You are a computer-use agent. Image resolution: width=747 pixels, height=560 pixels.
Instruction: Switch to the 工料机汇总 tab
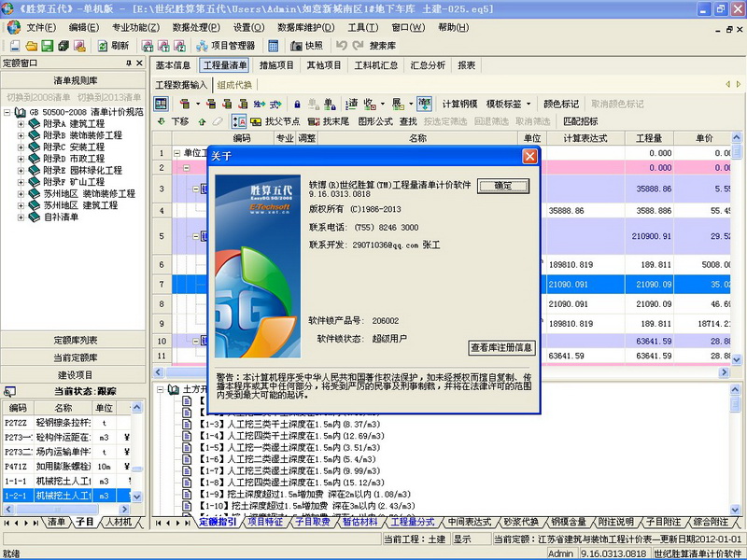click(x=376, y=65)
